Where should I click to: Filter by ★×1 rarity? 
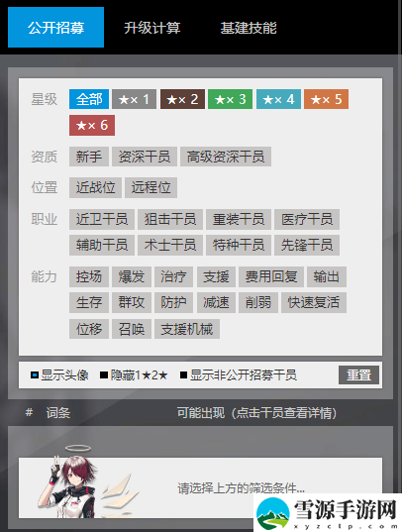click(x=134, y=99)
